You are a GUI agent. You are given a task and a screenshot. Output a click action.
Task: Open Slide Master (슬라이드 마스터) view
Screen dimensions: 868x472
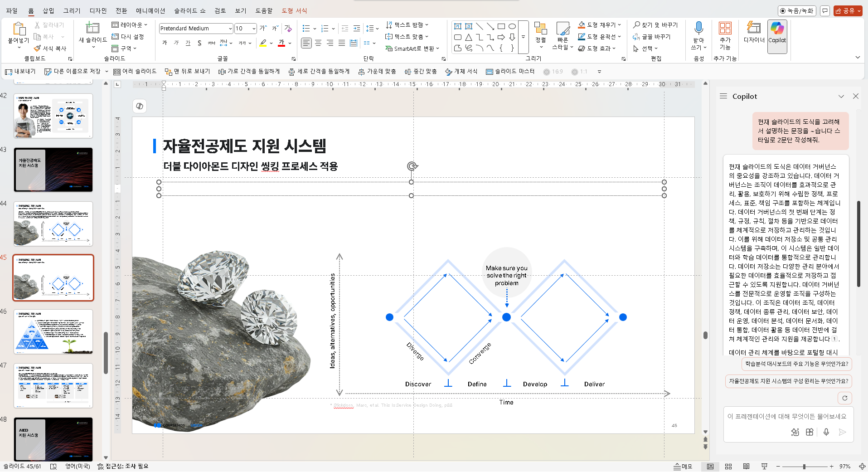tap(510, 72)
